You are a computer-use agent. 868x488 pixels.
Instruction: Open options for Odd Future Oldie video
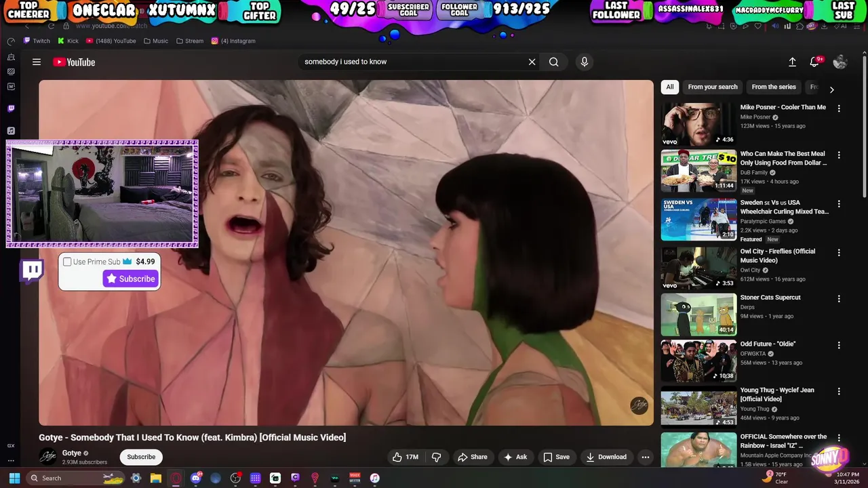[839, 345]
